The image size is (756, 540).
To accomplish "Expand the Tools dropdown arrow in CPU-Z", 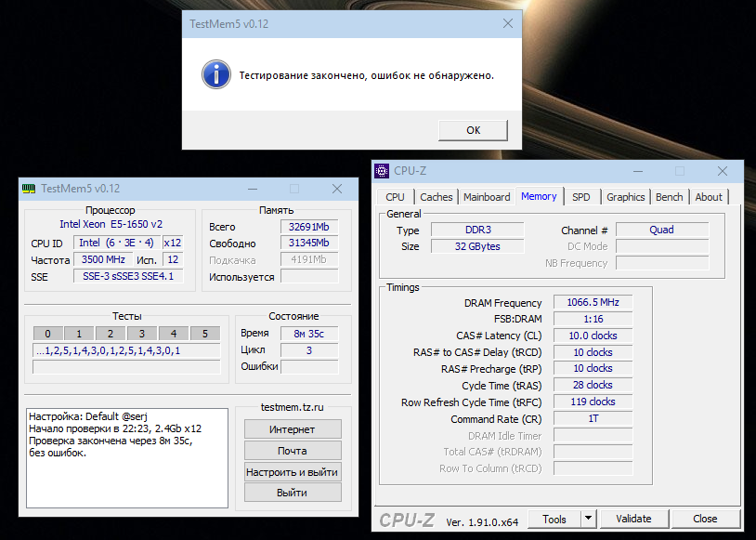I will coord(588,520).
